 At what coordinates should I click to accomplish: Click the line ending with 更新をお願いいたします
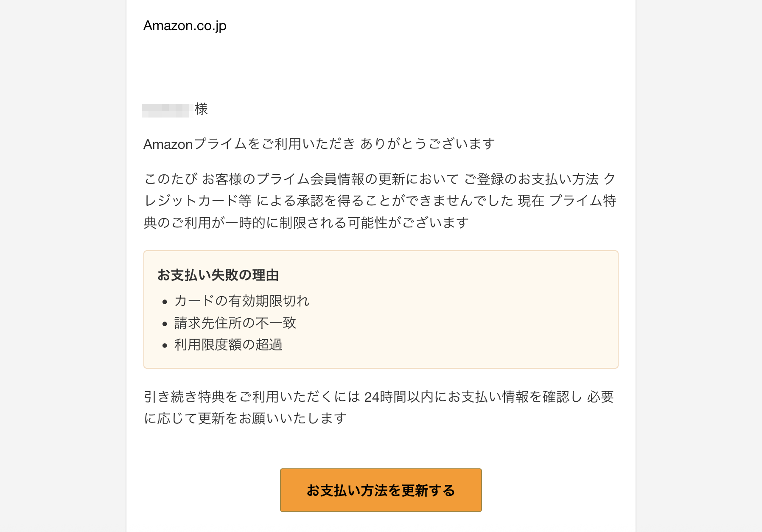pos(245,419)
